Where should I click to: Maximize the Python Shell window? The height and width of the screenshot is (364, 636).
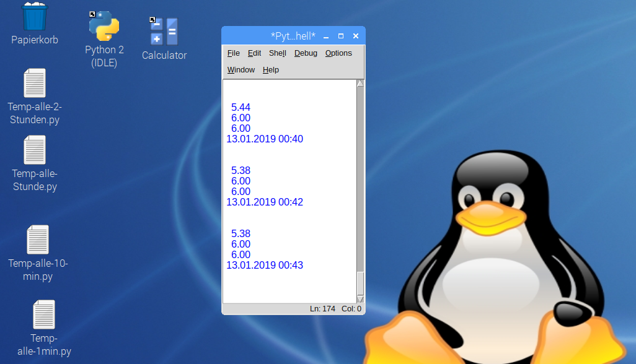[x=340, y=37]
